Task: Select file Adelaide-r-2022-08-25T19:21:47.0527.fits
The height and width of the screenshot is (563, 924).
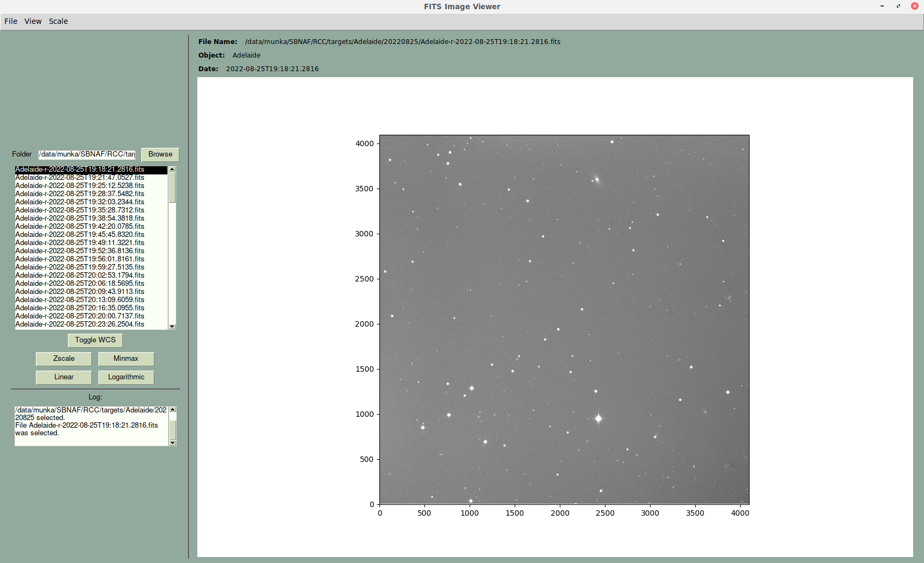Action: (80, 178)
